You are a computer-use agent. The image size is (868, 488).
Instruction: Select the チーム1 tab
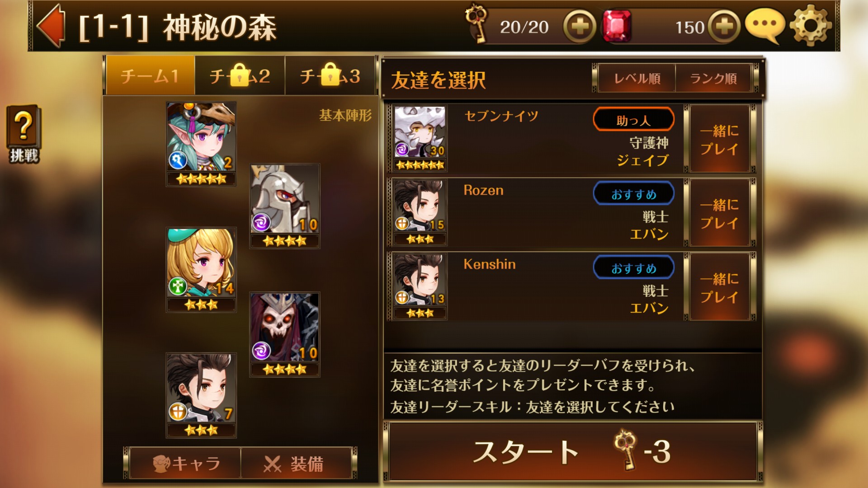pyautogui.click(x=150, y=75)
